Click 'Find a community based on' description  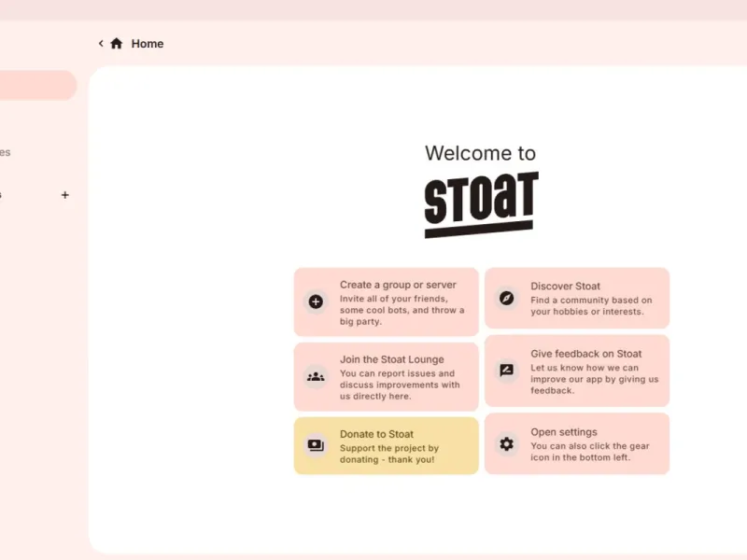(x=591, y=300)
